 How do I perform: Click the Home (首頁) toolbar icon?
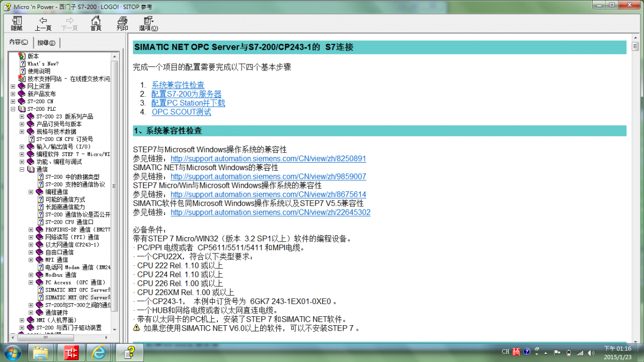pyautogui.click(x=96, y=21)
